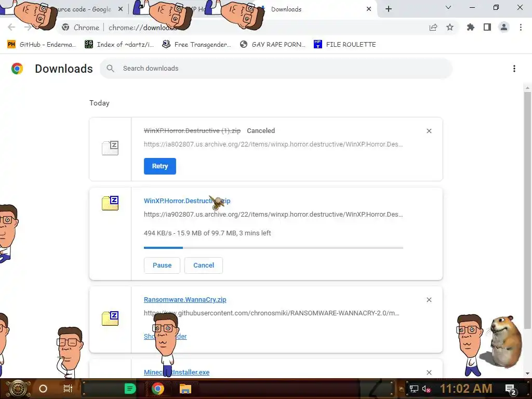532x399 pixels.
Task: Share this page icon in address bar
Action: point(433,28)
